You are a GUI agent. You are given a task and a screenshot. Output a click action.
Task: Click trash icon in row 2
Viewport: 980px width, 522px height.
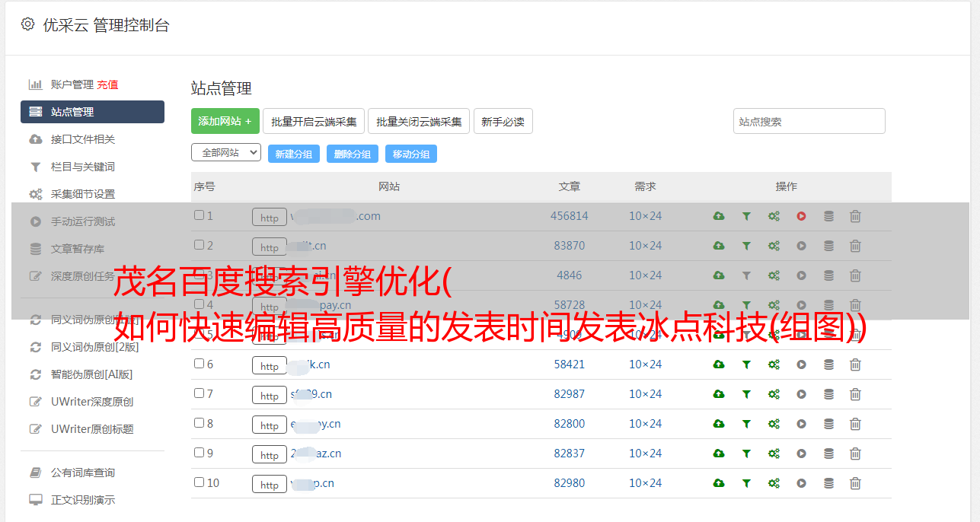[x=855, y=246]
